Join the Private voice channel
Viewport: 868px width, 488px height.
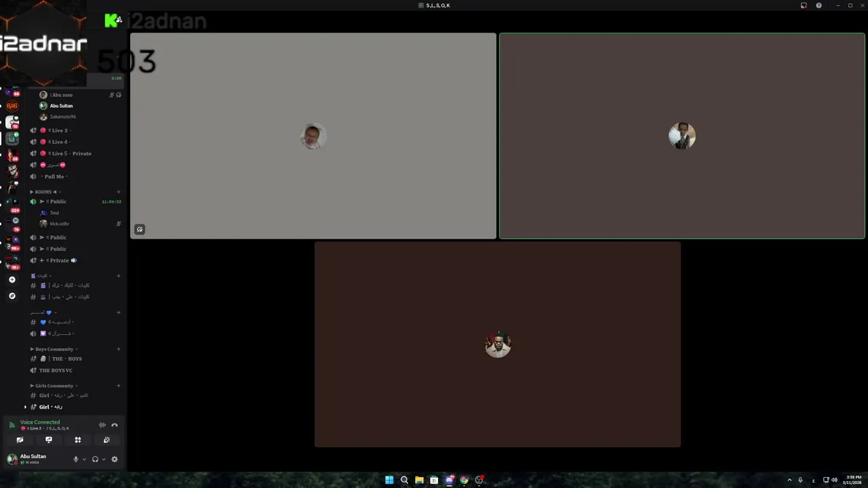pos(76,260)
